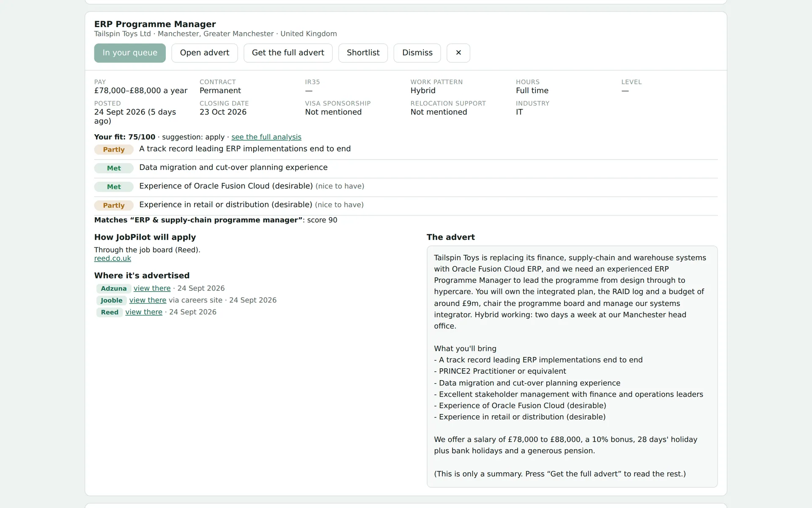Click the Jooble source badge
The height and width of the screenshot is (508, 812).
112,301
